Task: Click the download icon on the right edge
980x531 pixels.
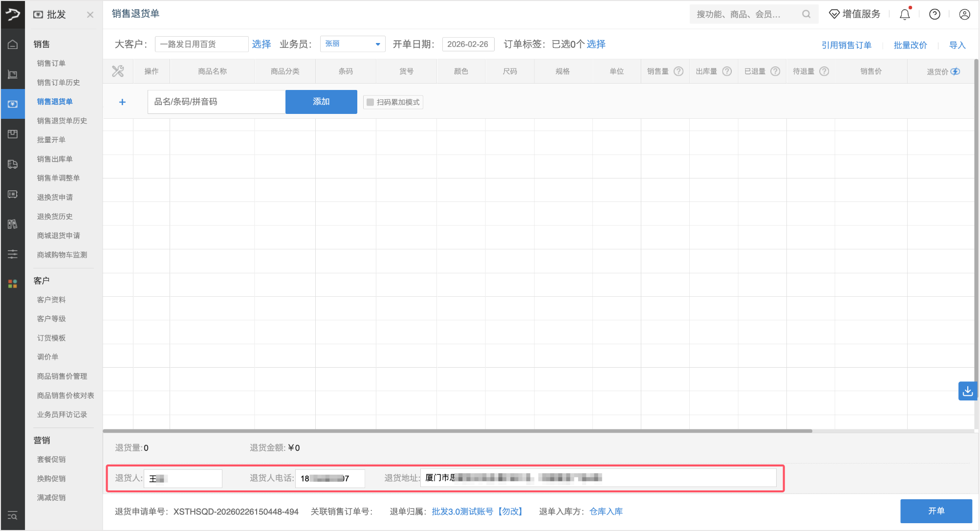Action: click(x=967, y=391)
